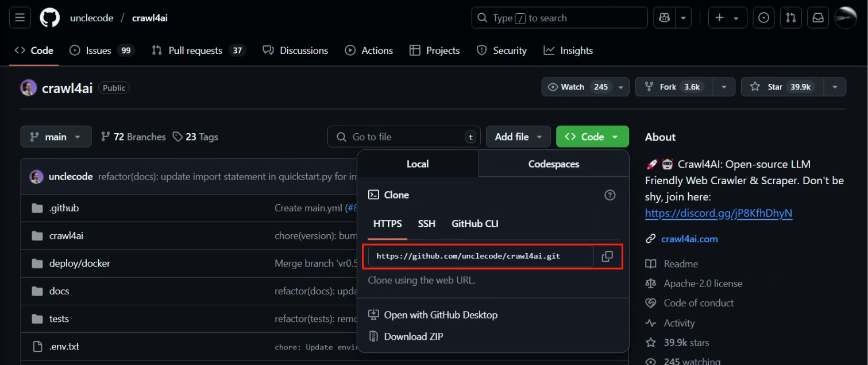The width and height of the screenshot is (868, 365).
Task: Select the Codespaces tab in clone panel
Action: coord(554,164)
